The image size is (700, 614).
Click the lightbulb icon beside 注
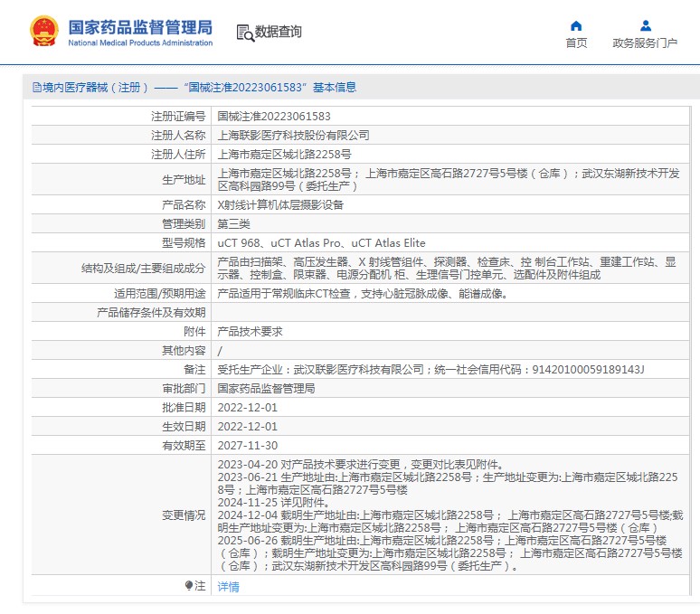[x=189, y=585]
